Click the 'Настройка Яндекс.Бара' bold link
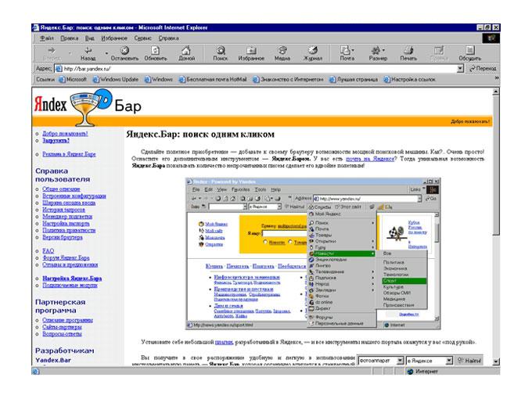532x399 pixels. pyautogui.click(x=72, y=279)
